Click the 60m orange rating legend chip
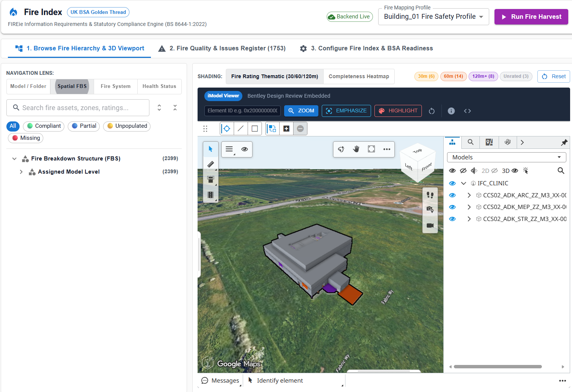The image size is (572, 392). tap(453, 76)
